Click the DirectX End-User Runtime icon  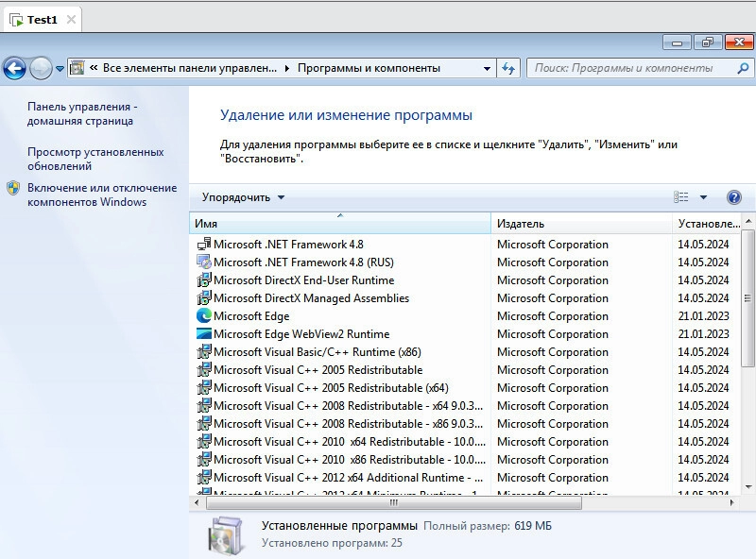point(204,280)
